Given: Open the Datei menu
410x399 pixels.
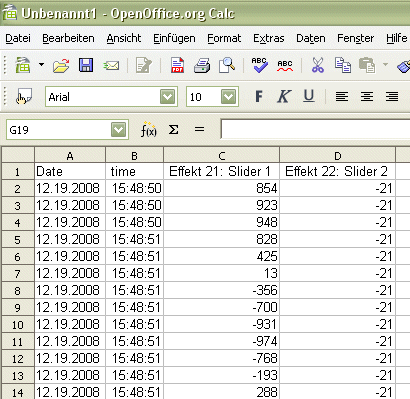Looking at the screenshot, I should [18, 38].
